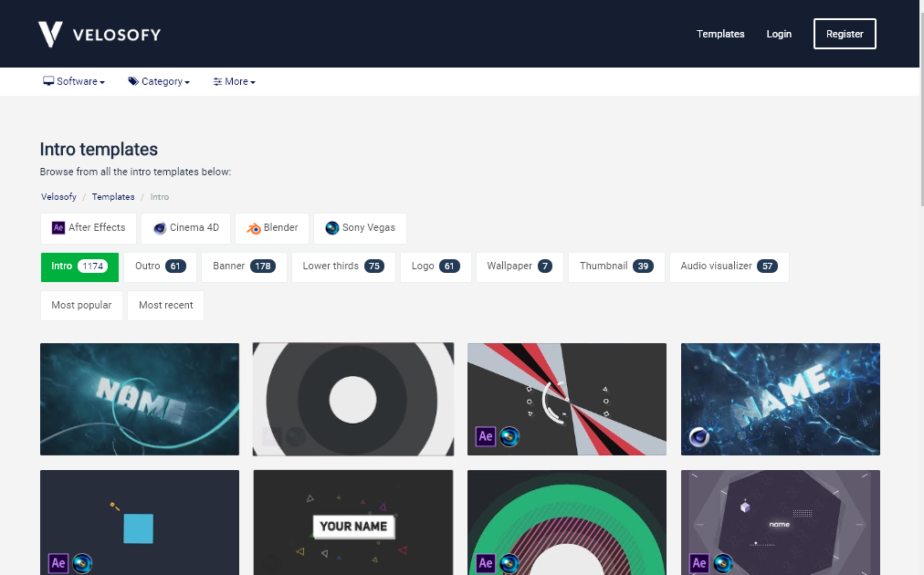This screenshot has height=575, width=924.
Task: Expand the More dropdown menu
Action: coord(234,81)
